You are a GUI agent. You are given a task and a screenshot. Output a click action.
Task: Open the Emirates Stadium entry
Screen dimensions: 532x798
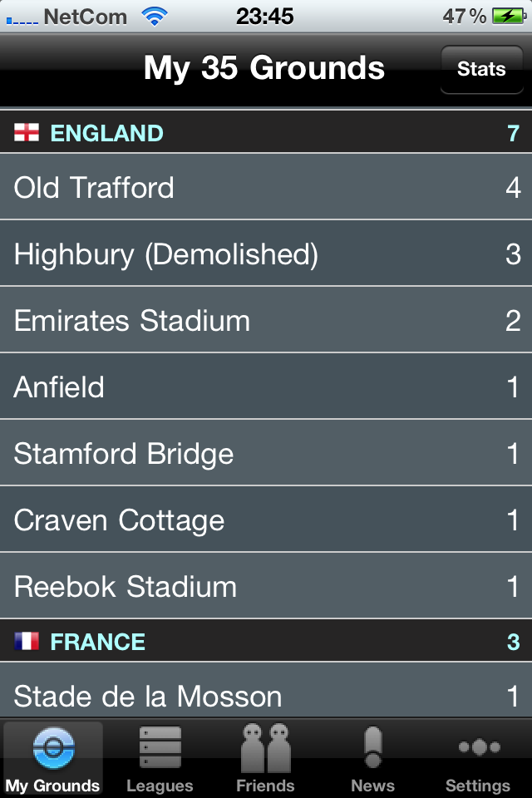coord(266,320)
